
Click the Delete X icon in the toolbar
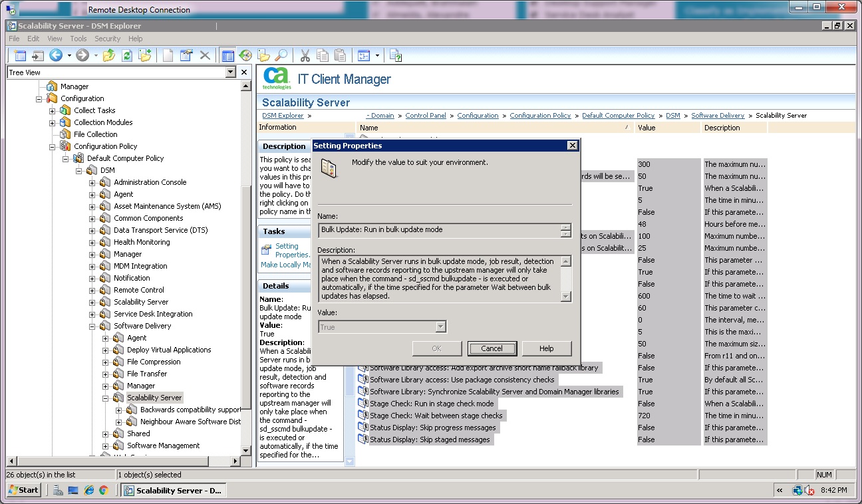pyautogui.click(x=205, y=55)
